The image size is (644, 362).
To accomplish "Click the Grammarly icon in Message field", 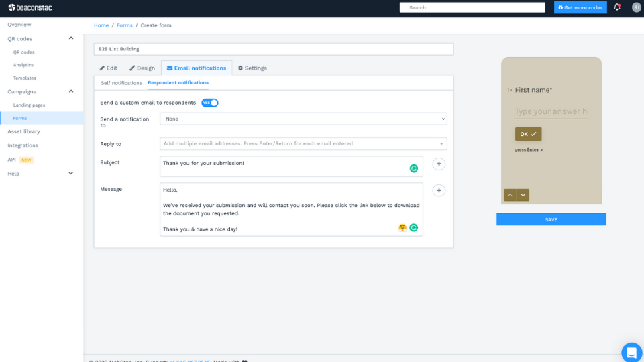I will [414, 228].
